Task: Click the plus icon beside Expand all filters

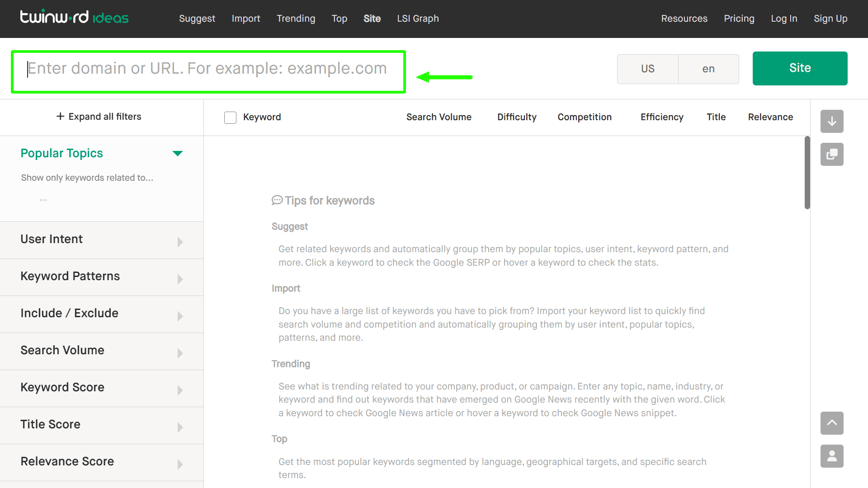Action: 60,117
